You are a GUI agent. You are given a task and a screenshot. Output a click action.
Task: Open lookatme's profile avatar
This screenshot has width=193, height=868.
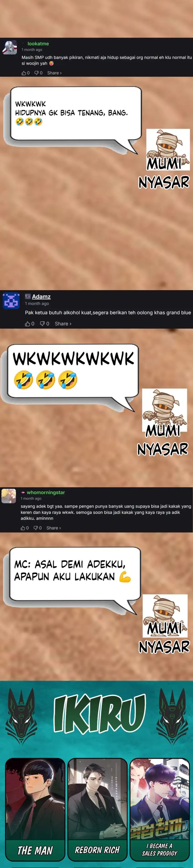[x=9, y=48]
